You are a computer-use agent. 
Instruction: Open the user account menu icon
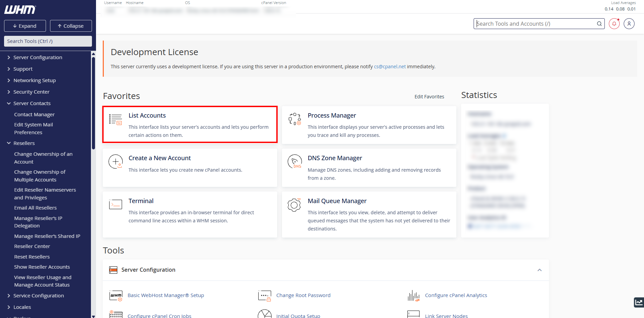[629, 24]
